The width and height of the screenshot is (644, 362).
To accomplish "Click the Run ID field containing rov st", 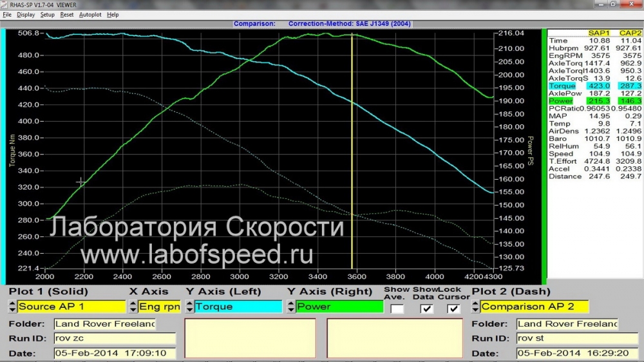I will (578, 338).
